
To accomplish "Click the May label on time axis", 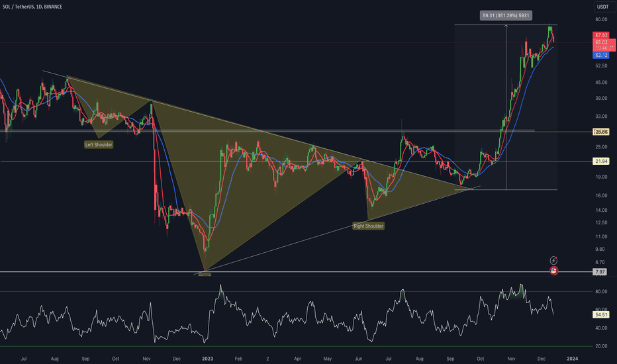I will (328, 359).
